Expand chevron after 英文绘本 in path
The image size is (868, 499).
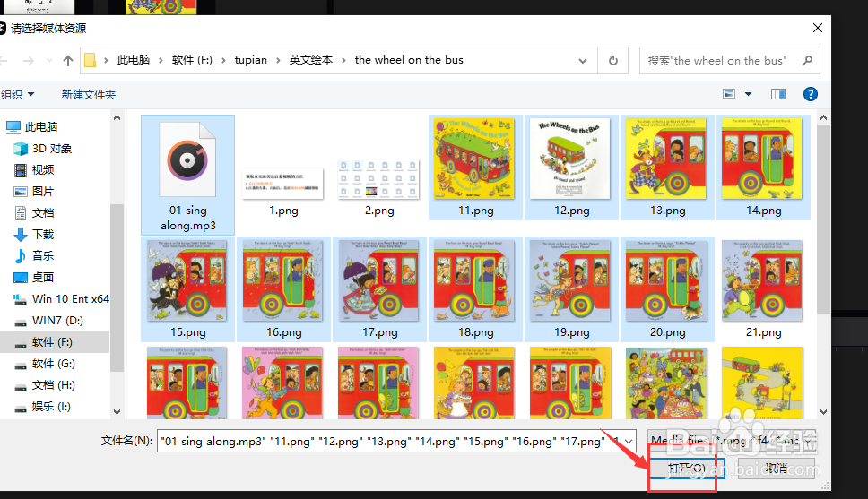343,60
